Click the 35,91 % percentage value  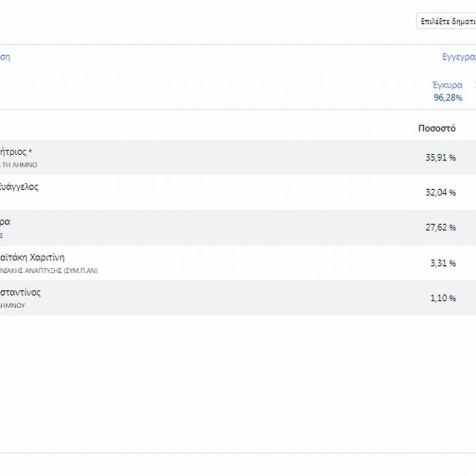[440, 157]
